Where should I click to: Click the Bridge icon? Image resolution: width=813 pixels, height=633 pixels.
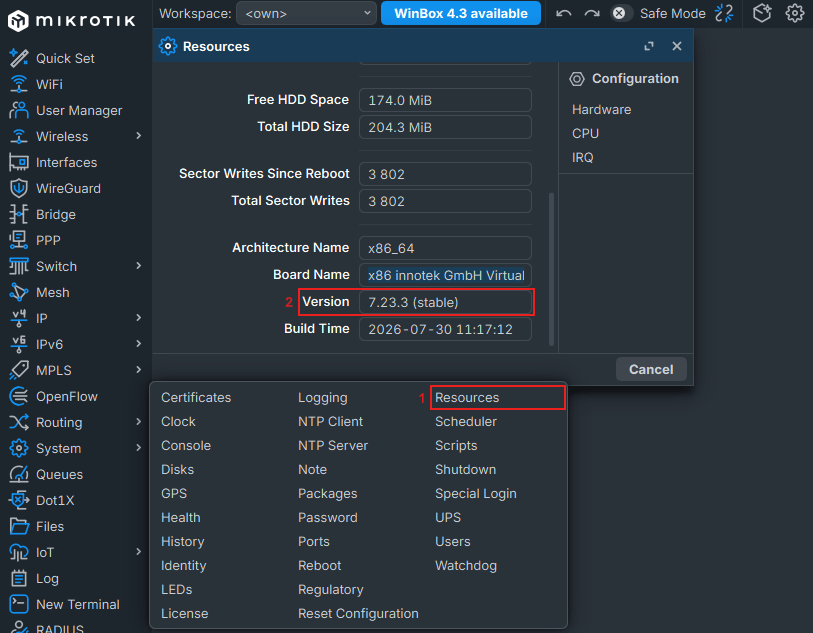point(19,214)
